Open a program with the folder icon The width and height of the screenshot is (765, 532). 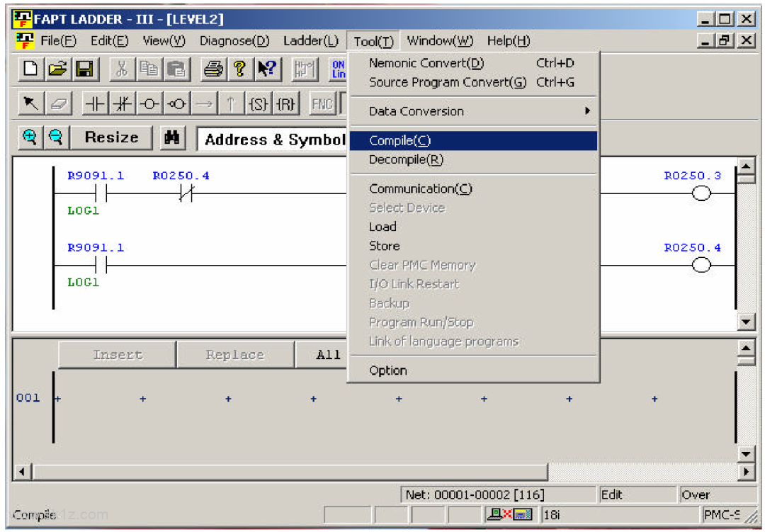[57, 69]
